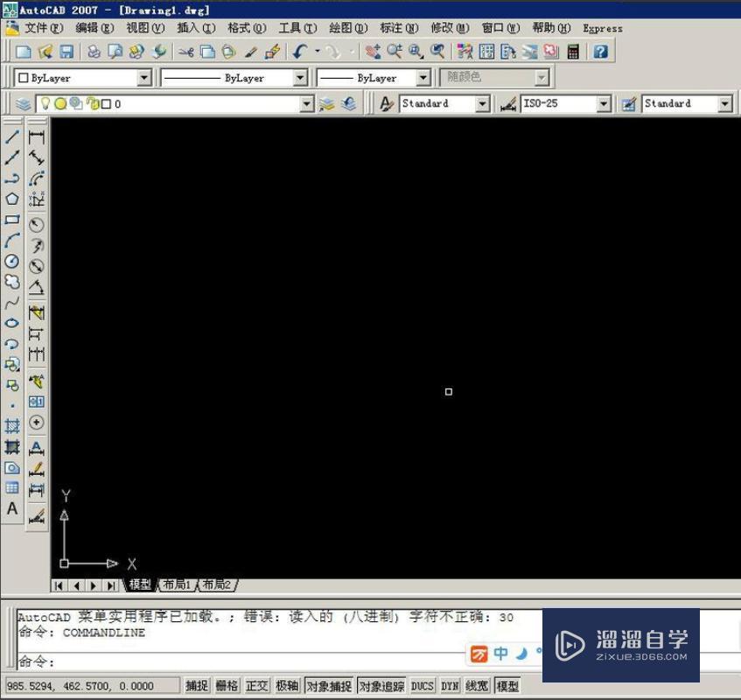
Task: Select the Rectangle draw tool
Action: 12,220
